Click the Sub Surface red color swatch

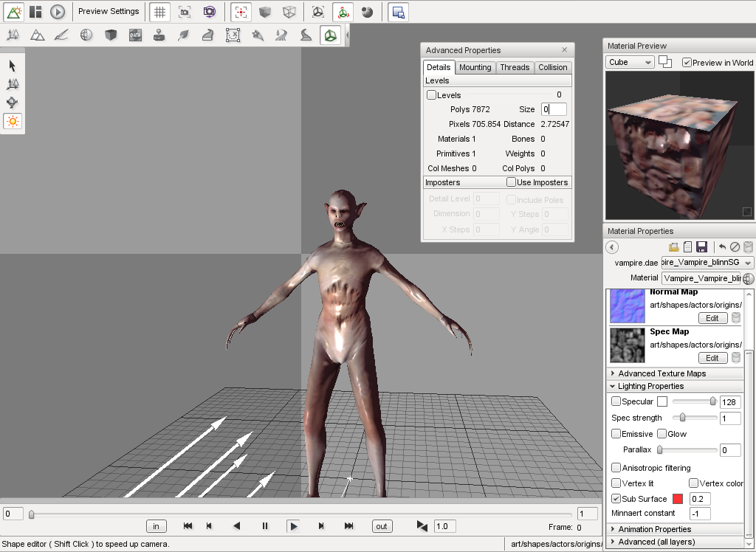[x=678, y=499]
